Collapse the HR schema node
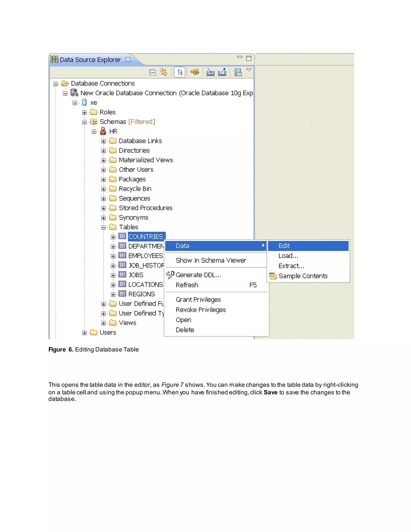 [94, 132]
